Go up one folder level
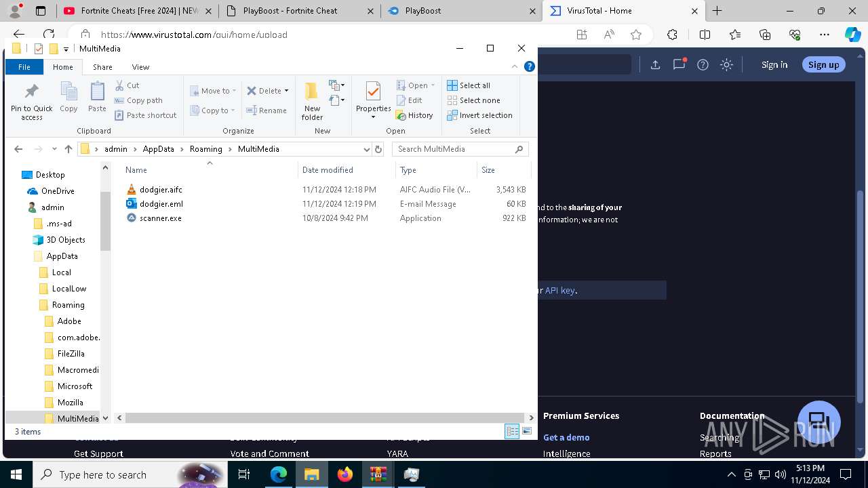Image resolution: width=868 pixels, height=488 pixels. click(x=68, y=149)
